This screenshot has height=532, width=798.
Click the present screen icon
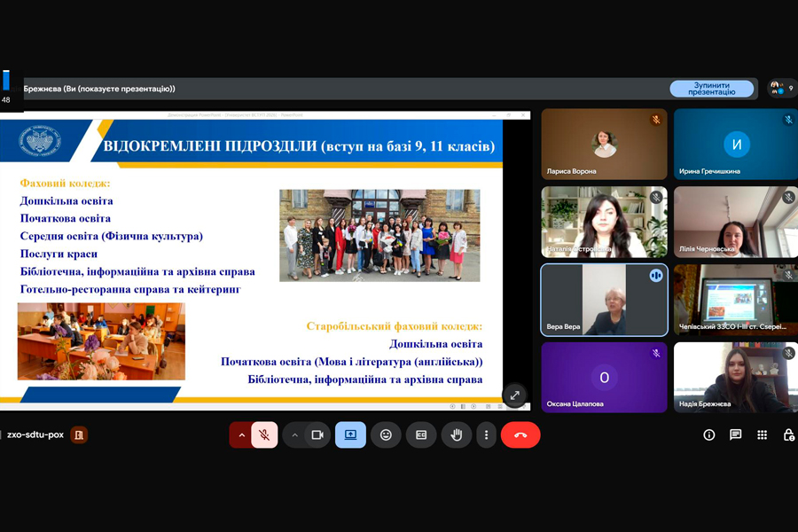point(350,435)
